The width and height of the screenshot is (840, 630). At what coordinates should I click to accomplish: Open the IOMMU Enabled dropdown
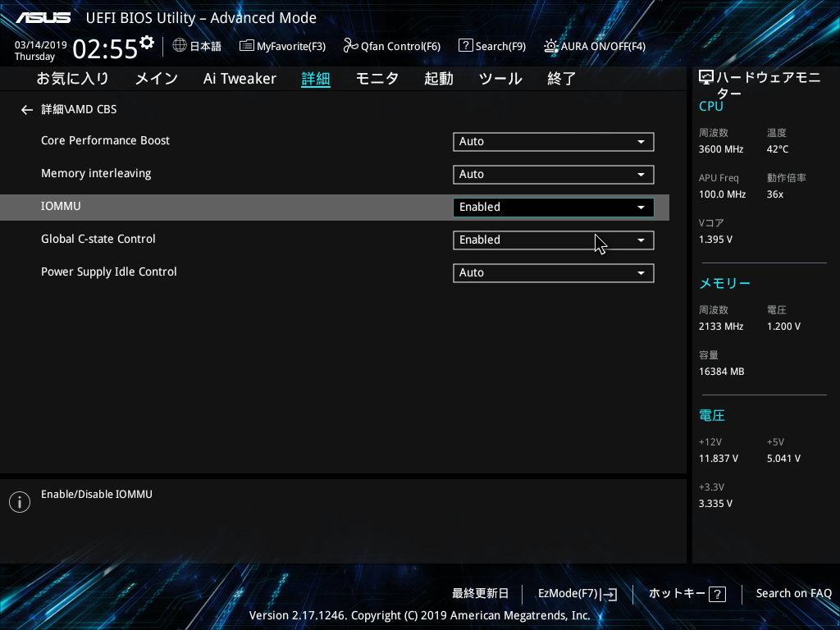click(554, 208)
